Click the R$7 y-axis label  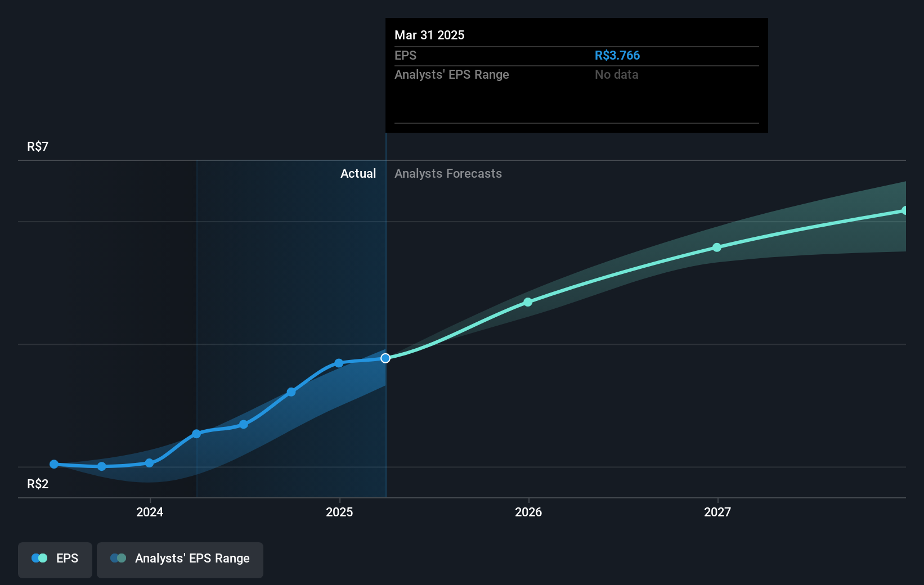coord(38,146)
